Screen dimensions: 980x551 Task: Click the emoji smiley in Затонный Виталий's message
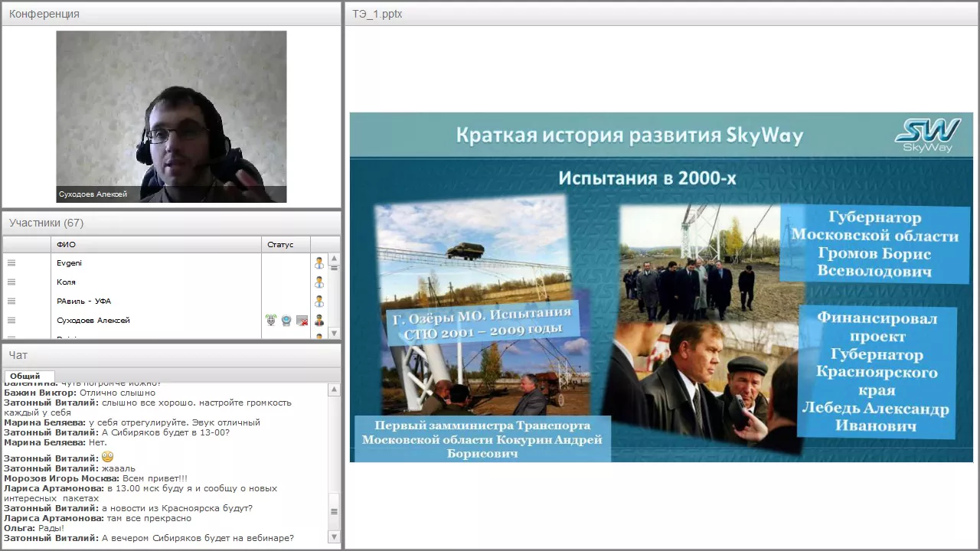click(x=107, y=457)
